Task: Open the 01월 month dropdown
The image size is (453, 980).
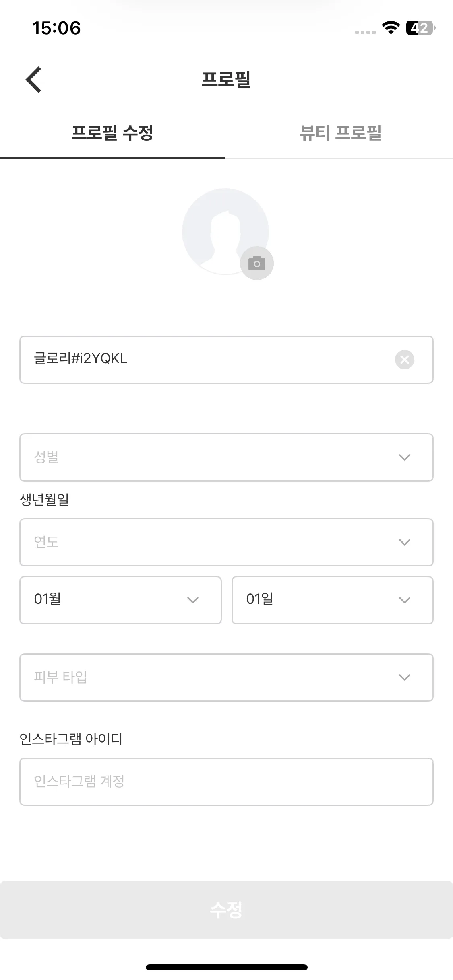Action: pos(120,600)
